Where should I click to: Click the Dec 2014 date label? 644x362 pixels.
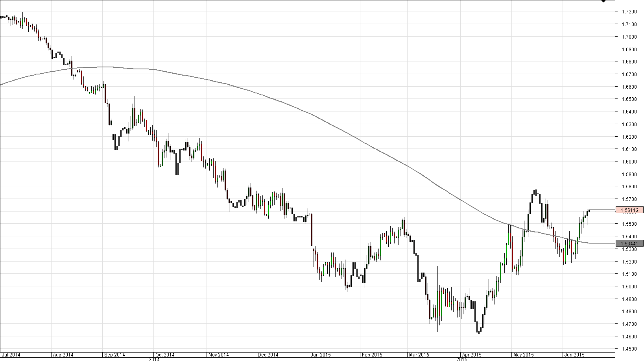coord(268,355)
